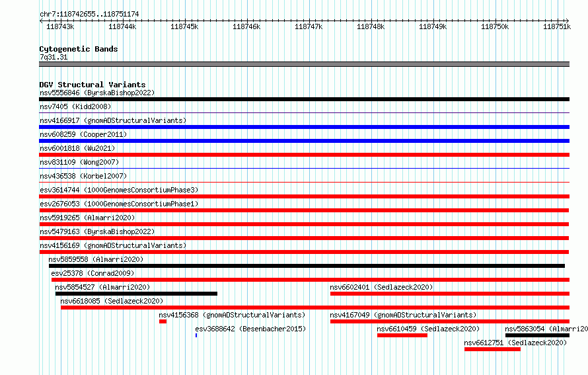588x375 pixels.
Task: Click the 118746k ruler position
Action: tap(246, 26)
